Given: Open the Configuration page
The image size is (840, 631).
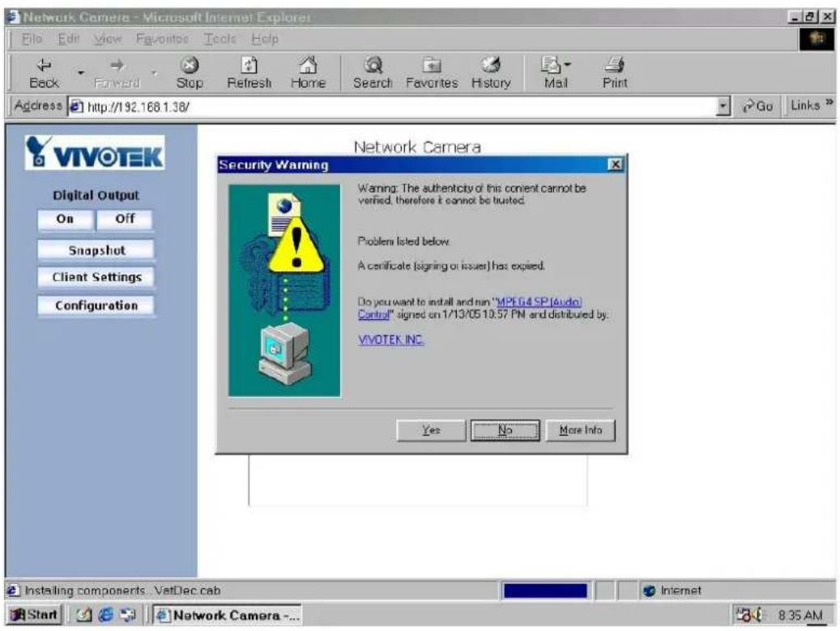Looking at the screenshot, I should tap(96, 305).
